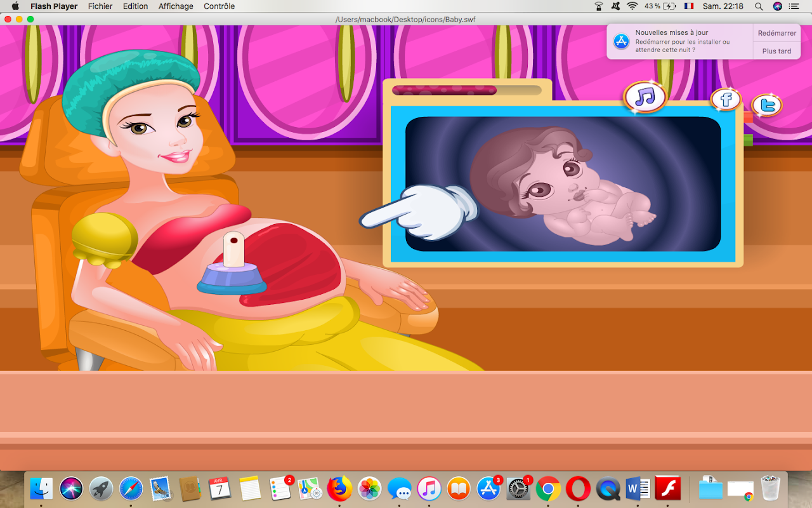Launch Opera from the Dock
812x508 pixels.
(x=578, y=488)
